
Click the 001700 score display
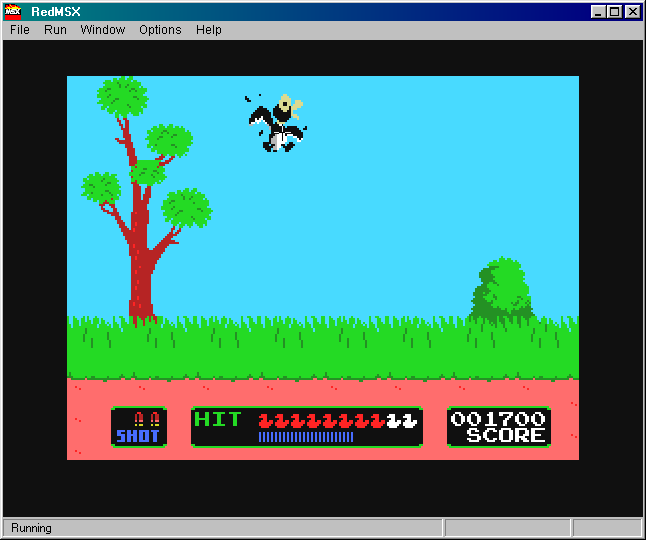click(498, 419)
